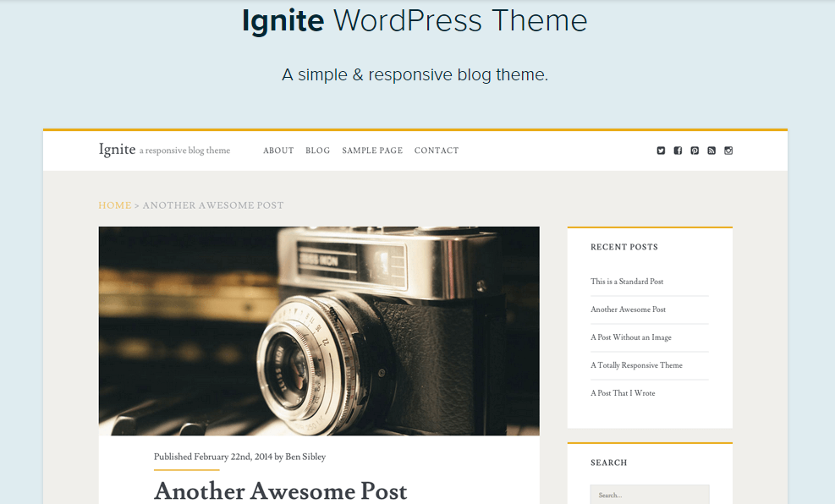
Task: Click the Ben Sibley author name
Action: click(305, 457)
